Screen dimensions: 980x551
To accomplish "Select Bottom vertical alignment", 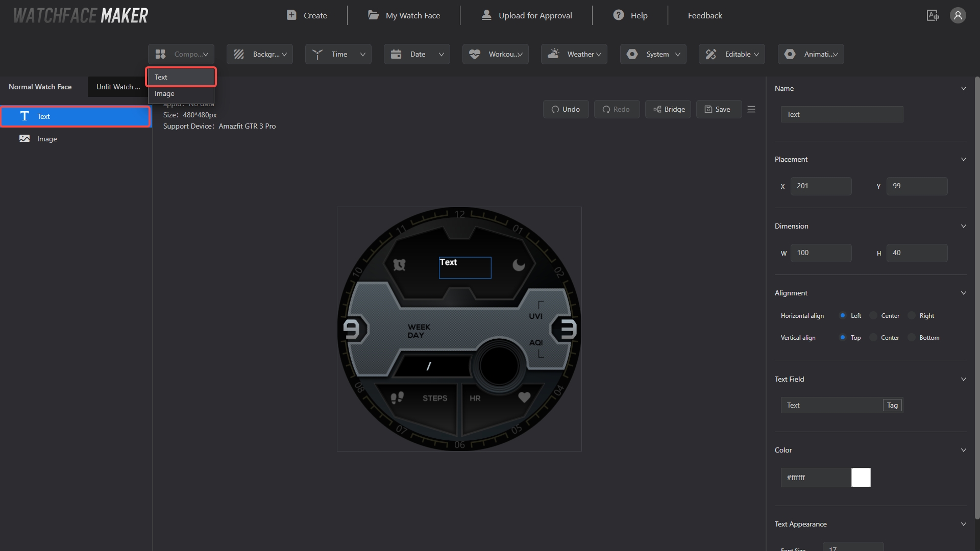I will coord(912,338).
